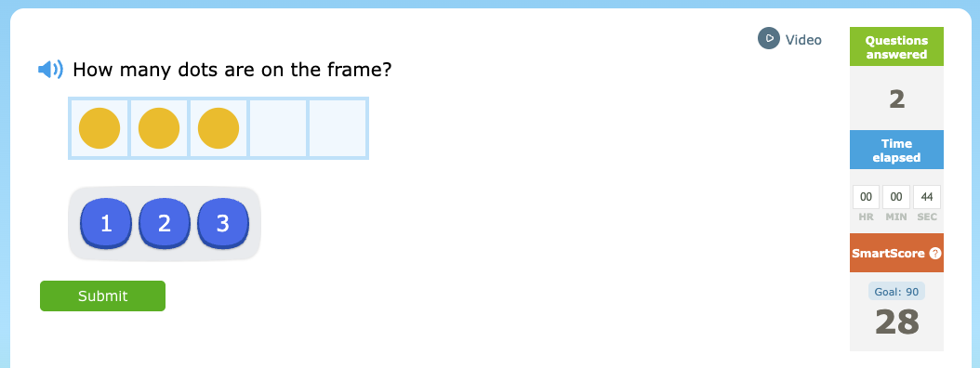Click the SmartScore value 28
980x368 pixels.
pyautogui.click(x=897, y=322)
